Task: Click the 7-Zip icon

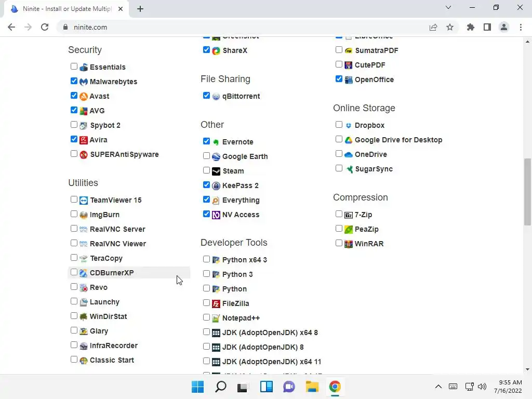Action: click(349, 215)
